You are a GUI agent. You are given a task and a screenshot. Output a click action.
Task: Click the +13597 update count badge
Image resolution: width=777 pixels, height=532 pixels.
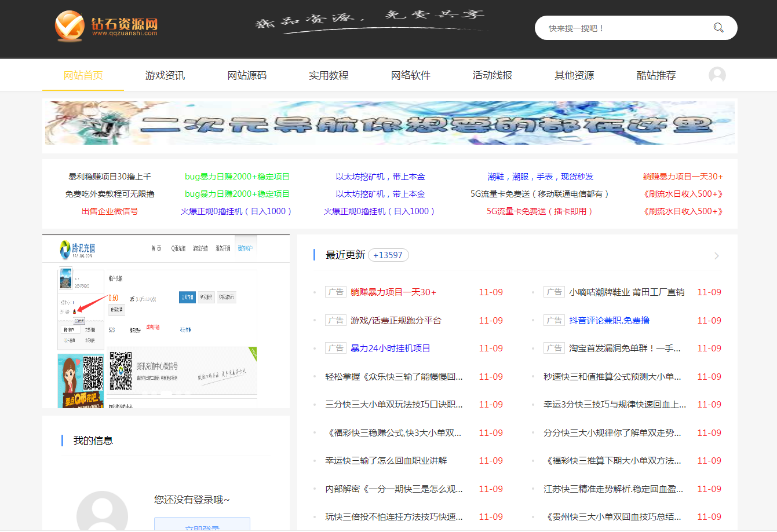[x=388, y=255]
